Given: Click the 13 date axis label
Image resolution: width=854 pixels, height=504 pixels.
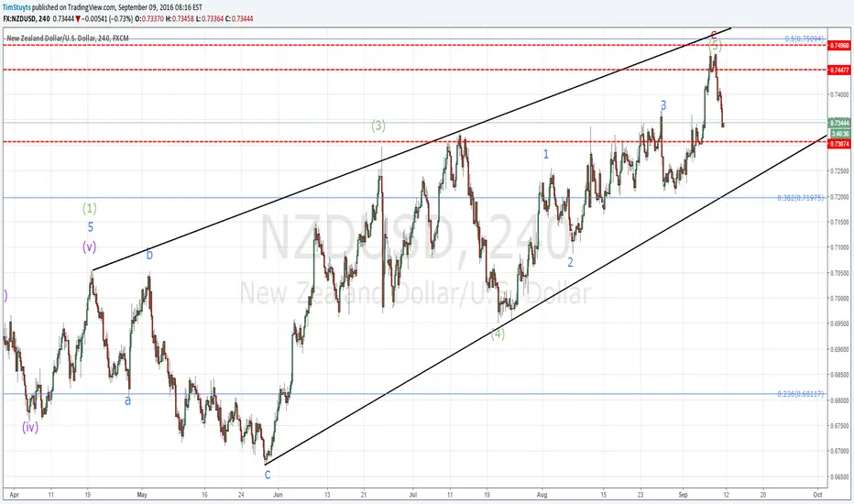Looking at the screenshot, I should click(x=327, y=495).
